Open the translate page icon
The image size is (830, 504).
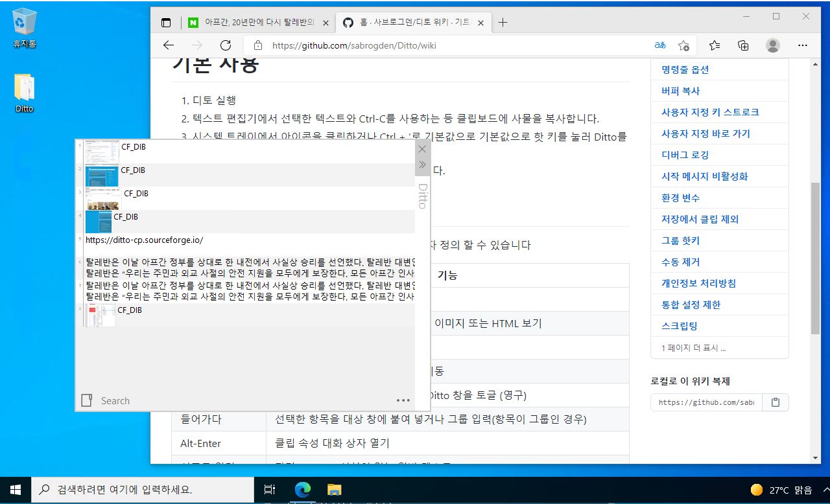coord(660,45)
